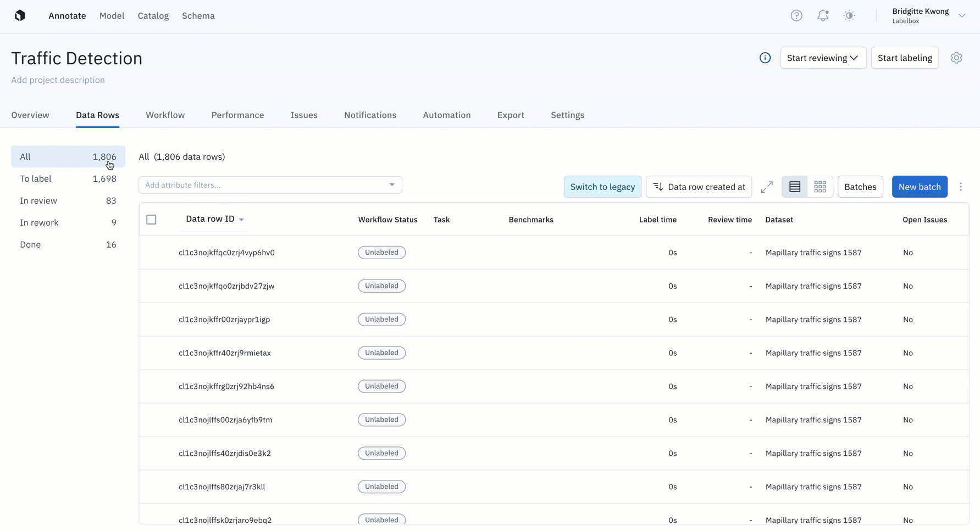This screenshot has height=531, width=980.
Task: Expand the table to fullscreen
Action: (x=767, y=187)
